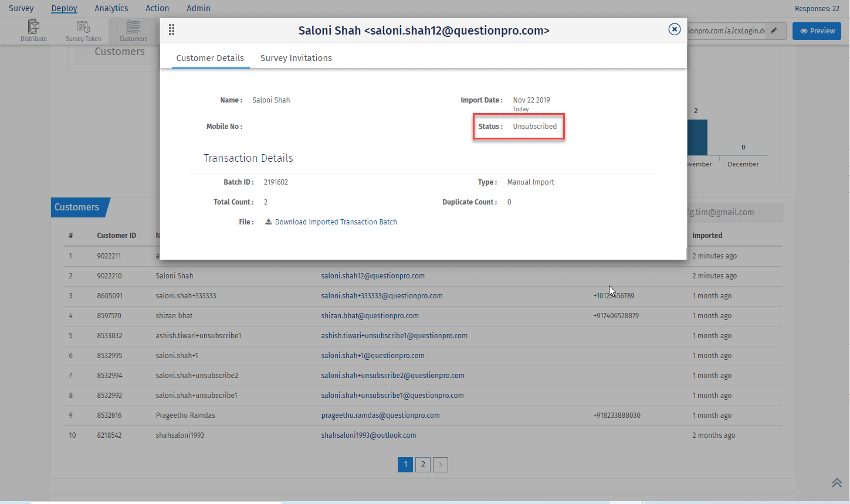
Task: Click the Responses: 22 counter
Action: pyautogui.click(x=817, y=8)
